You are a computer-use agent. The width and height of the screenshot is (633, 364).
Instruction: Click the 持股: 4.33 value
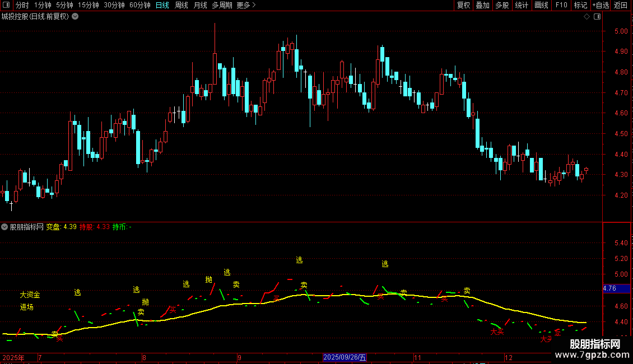tap(95, 227)
